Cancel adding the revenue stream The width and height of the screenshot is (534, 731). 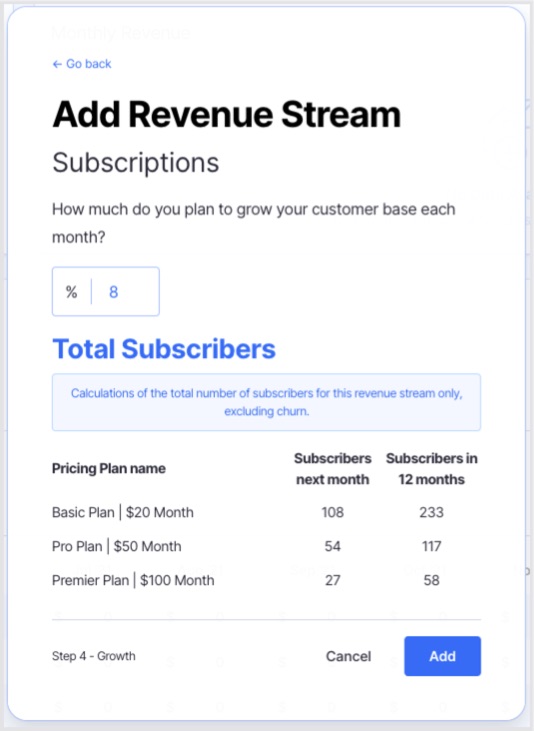click(348, 656)
